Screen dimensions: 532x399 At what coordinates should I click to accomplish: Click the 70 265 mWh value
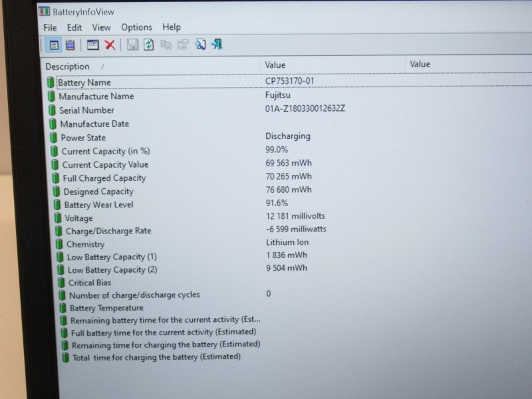(x=289, y=176)
